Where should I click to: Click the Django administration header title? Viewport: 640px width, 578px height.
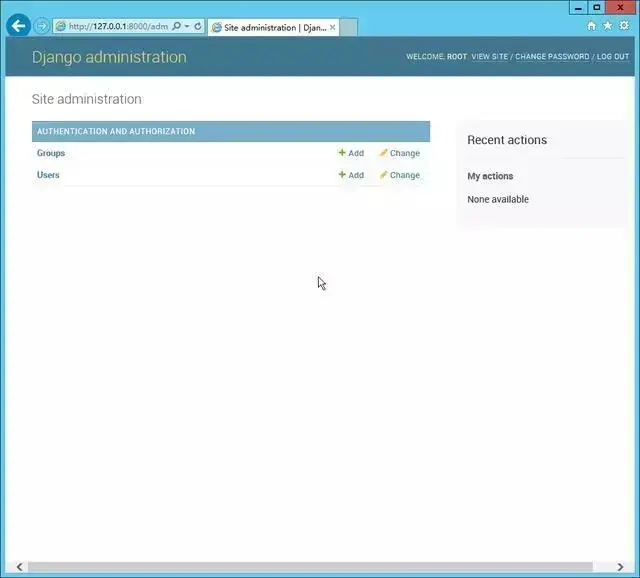pyautogui.click(x=109, y=57)
